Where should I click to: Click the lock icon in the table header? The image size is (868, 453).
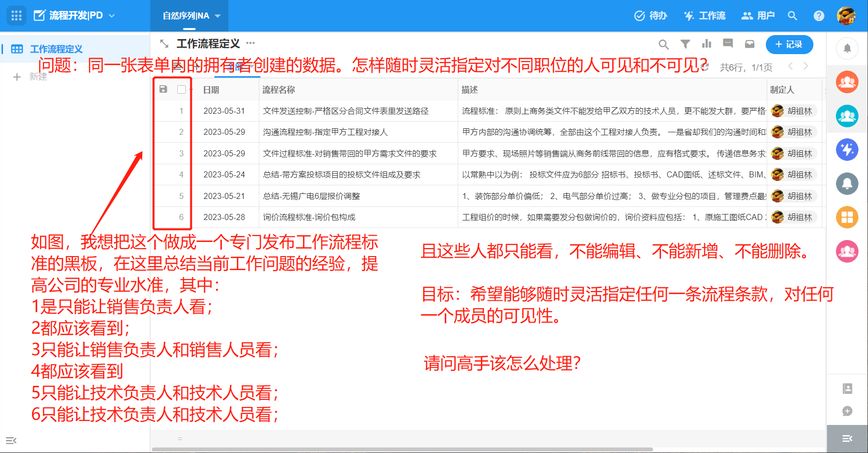tap(162, 89)
